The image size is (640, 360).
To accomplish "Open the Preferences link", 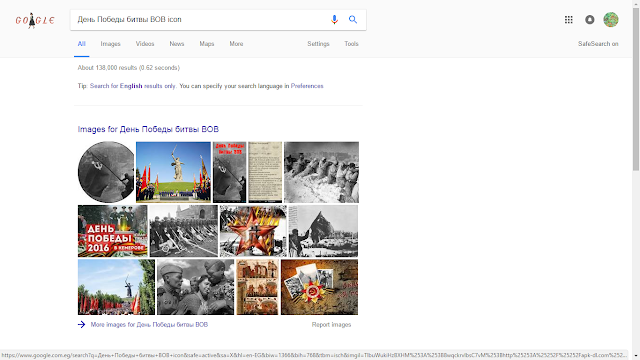I will click(307, 86).
